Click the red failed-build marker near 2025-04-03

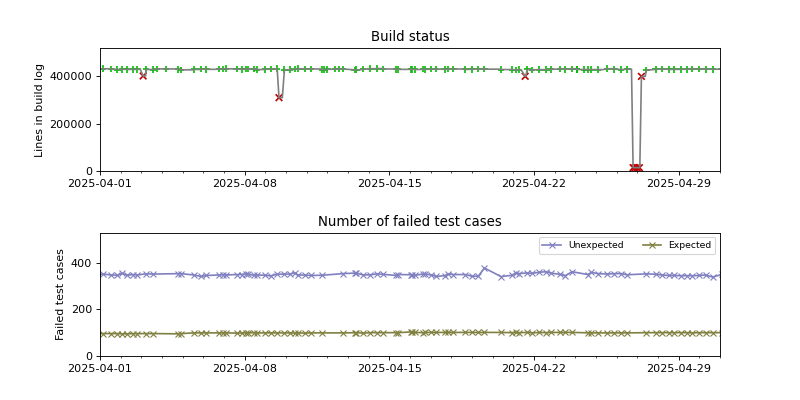tap(143, 76)
